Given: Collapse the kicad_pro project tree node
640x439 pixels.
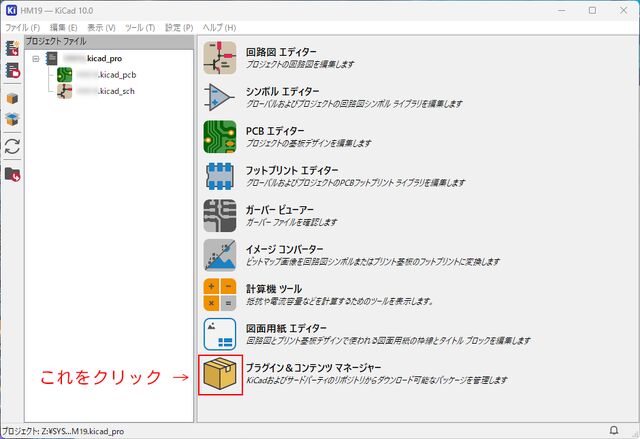Looking at the screenshot, I should click(36, 59).
